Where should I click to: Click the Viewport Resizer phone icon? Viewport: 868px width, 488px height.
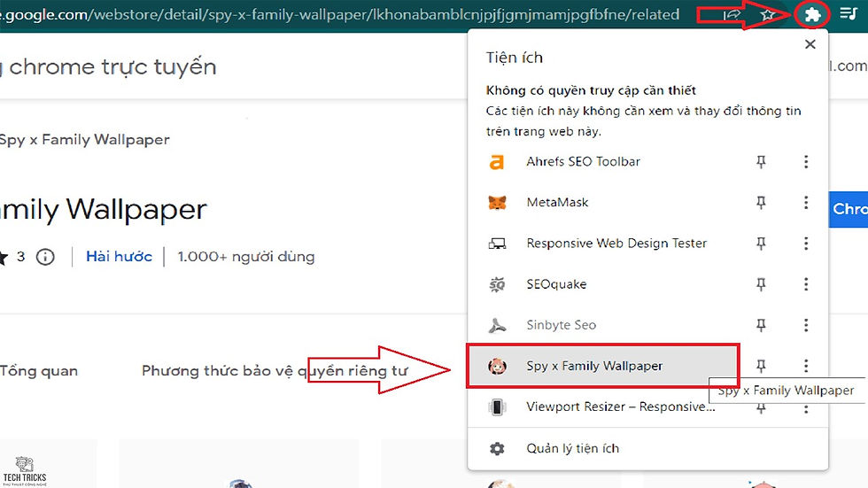(497, 407)
